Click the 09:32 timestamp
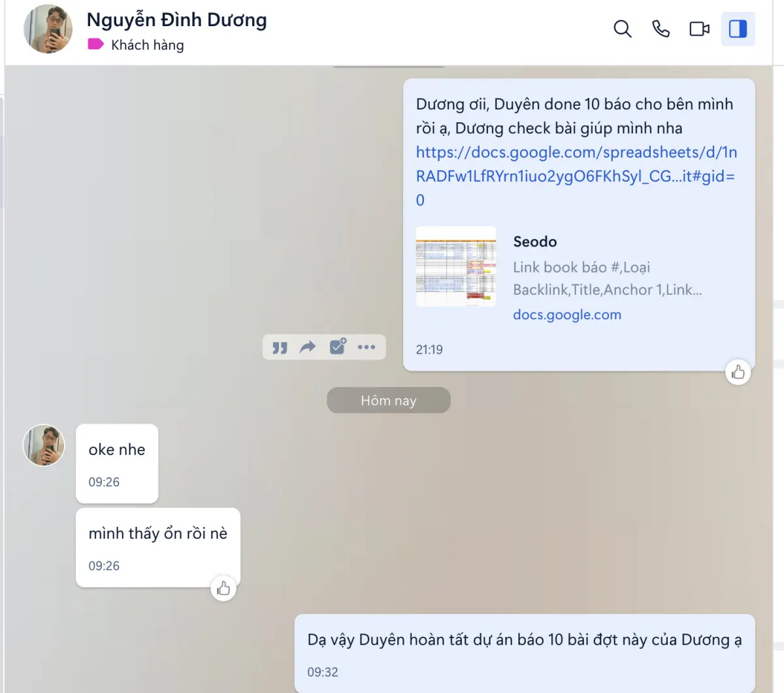Viewport: 784px width, 693px height. (x=323, y=672)
